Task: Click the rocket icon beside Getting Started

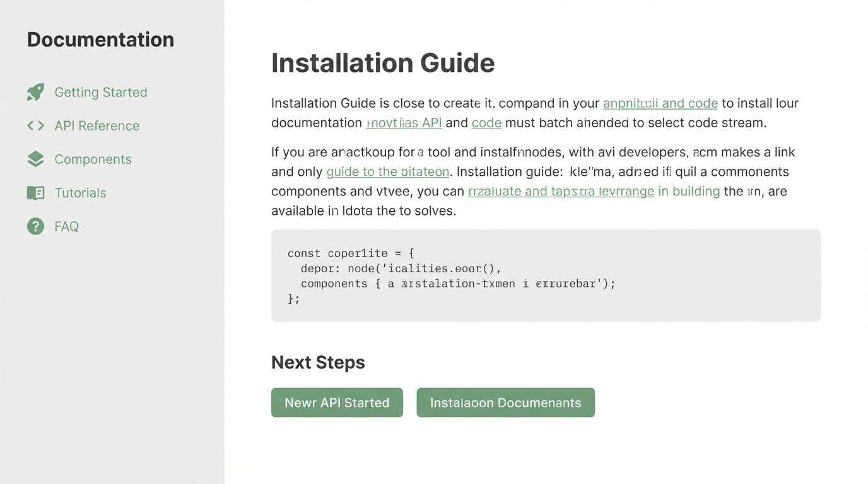Action: coord(35,91)
